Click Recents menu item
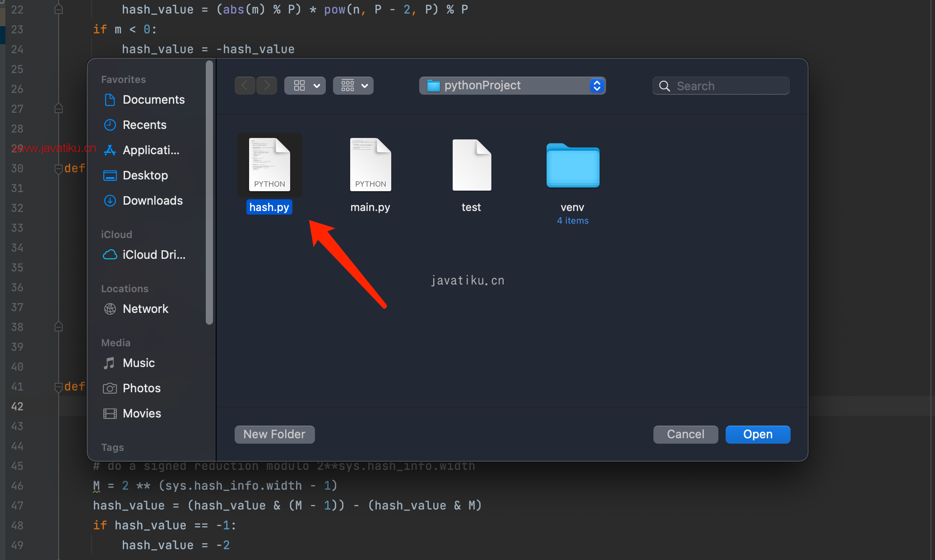 pos(145,124)
